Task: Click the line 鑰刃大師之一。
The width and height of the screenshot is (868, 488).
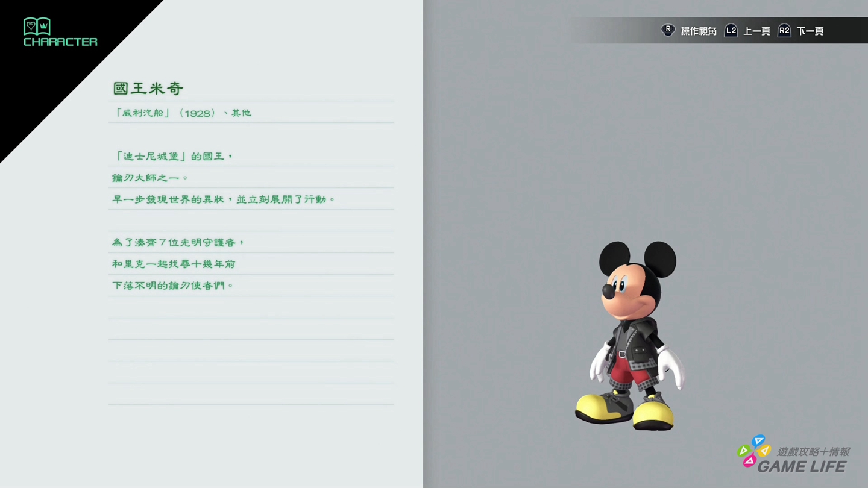Action: [x=151, y=178]
